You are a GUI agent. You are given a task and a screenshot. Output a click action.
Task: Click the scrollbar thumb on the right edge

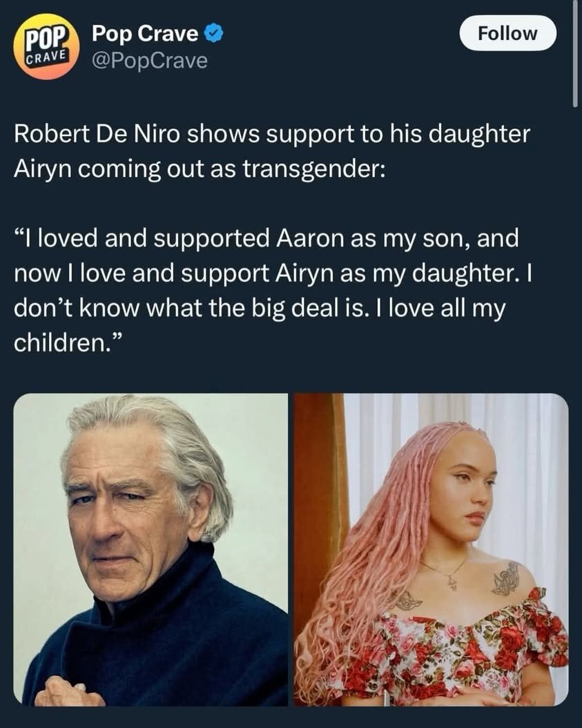pos(576,53)
